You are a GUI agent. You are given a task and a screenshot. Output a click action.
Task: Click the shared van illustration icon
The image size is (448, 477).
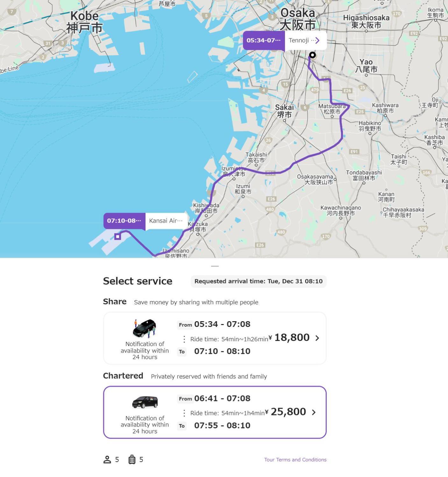145,328
